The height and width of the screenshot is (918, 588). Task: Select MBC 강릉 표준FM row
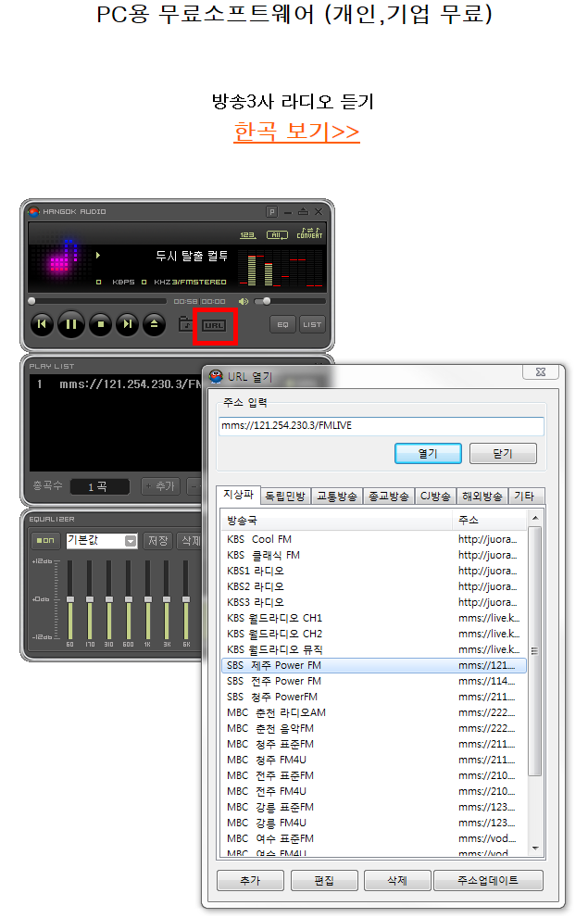tap(374, 808)
